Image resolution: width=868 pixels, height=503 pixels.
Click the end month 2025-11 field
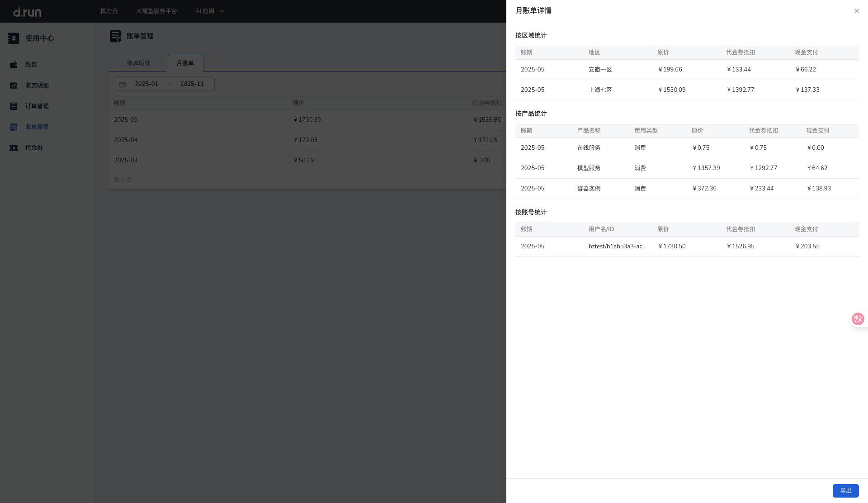coord(192,84)
